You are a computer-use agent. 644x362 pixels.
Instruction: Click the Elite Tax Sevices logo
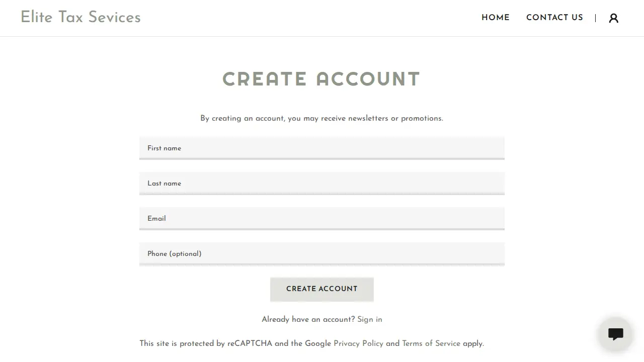pos(80,17)
